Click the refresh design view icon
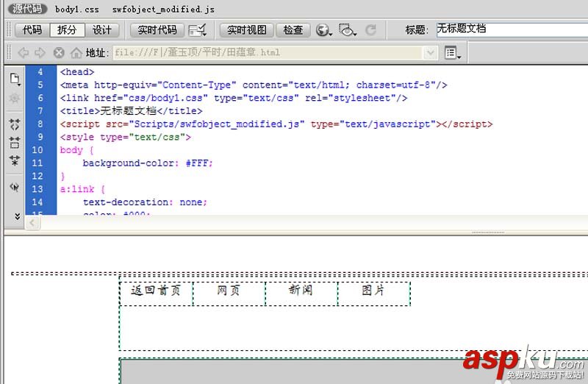 [x=371, y=30]
